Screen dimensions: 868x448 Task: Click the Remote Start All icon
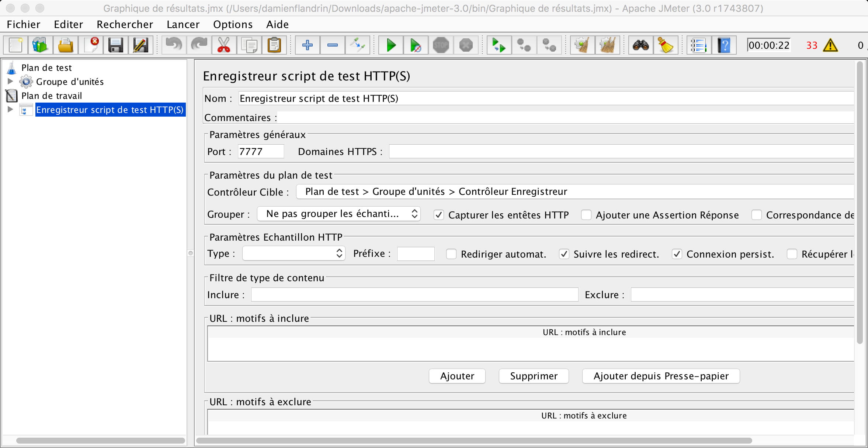pyautogui.click(x=499, y=45)
